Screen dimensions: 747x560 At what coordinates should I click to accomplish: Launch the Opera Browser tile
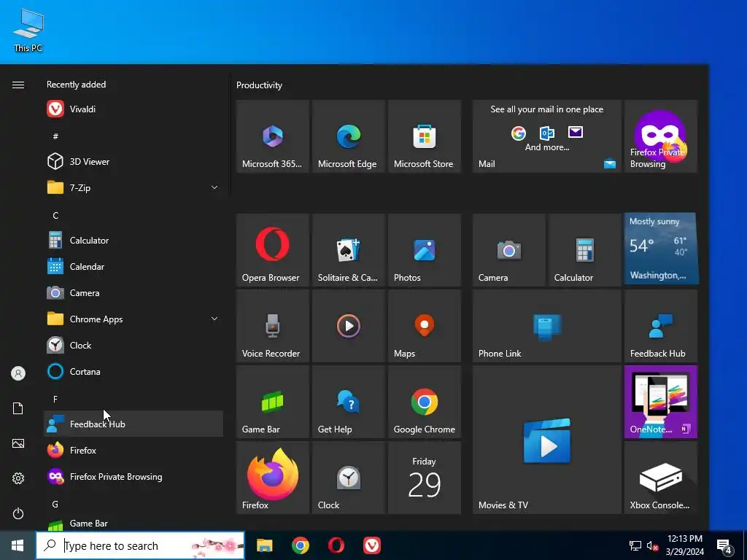[x=273, y=250]
